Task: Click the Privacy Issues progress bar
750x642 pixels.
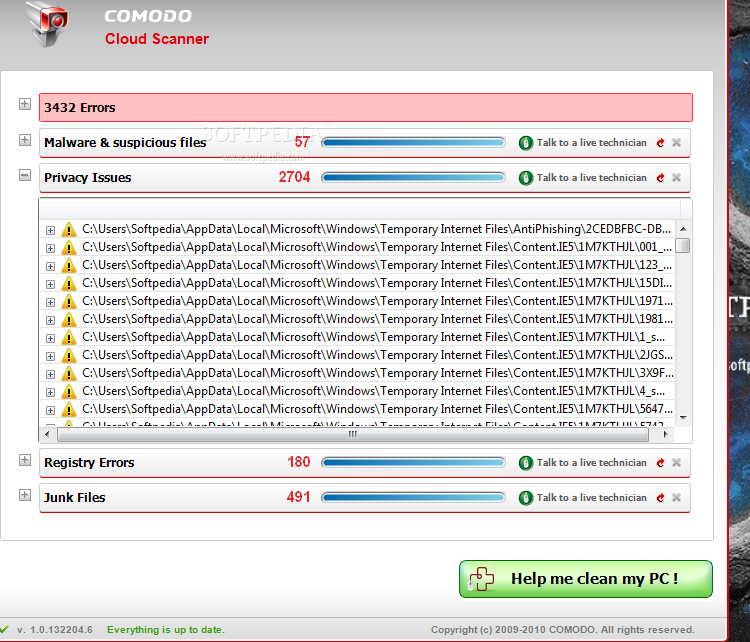Action: 413,177
